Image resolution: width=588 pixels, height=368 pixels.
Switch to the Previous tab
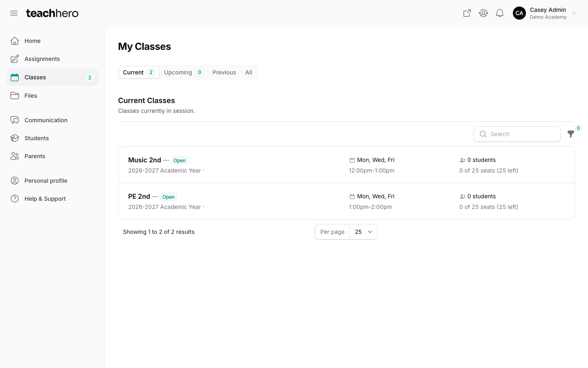(x=224, y=72)
